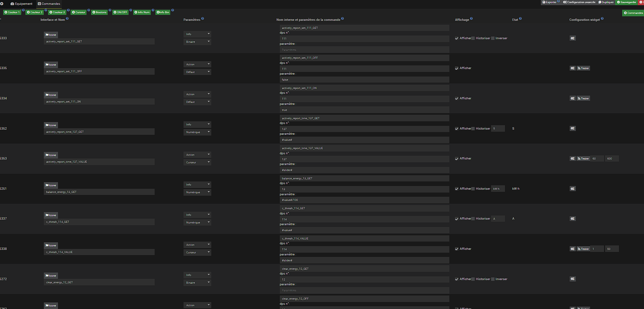The width and height of the screenshot is (644, 309).
Task: Click Exporter in top toolbar
Action: pyautogui.click(x=549, y=2)
